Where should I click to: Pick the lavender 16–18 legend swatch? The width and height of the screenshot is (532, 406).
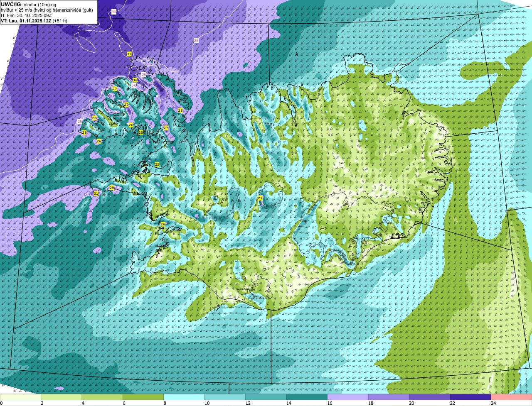point(348,397)
